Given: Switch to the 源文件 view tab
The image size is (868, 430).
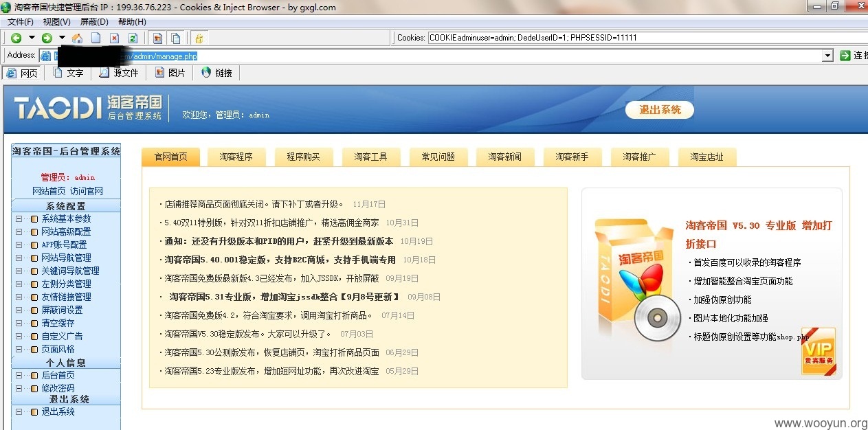Looking at the screenshot, I should (119, 73).
